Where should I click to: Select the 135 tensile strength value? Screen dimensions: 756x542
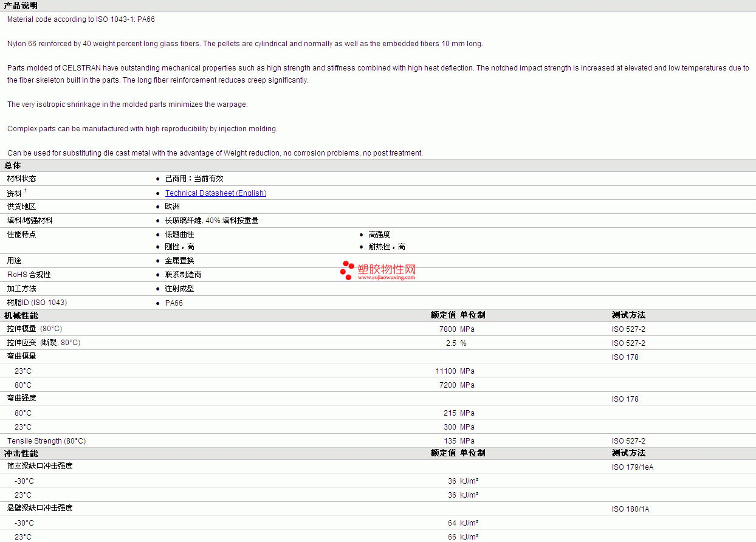pyautogui.click(x=450, y=441)
